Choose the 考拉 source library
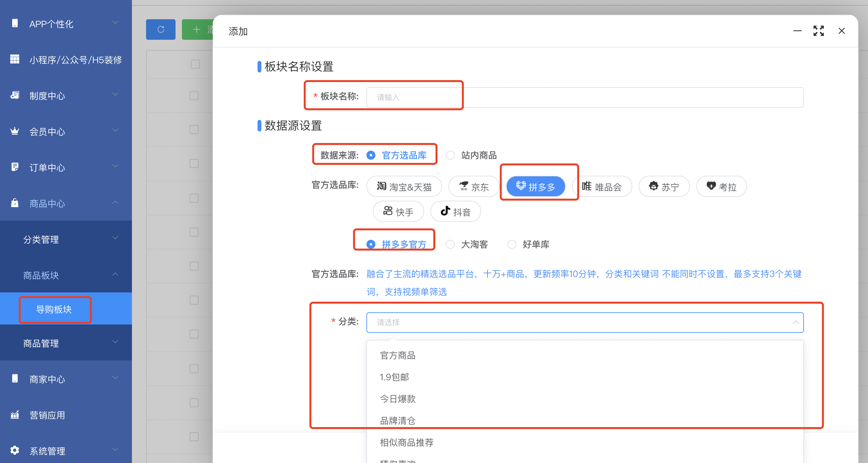868x463 pixels. tap(721, 187)
